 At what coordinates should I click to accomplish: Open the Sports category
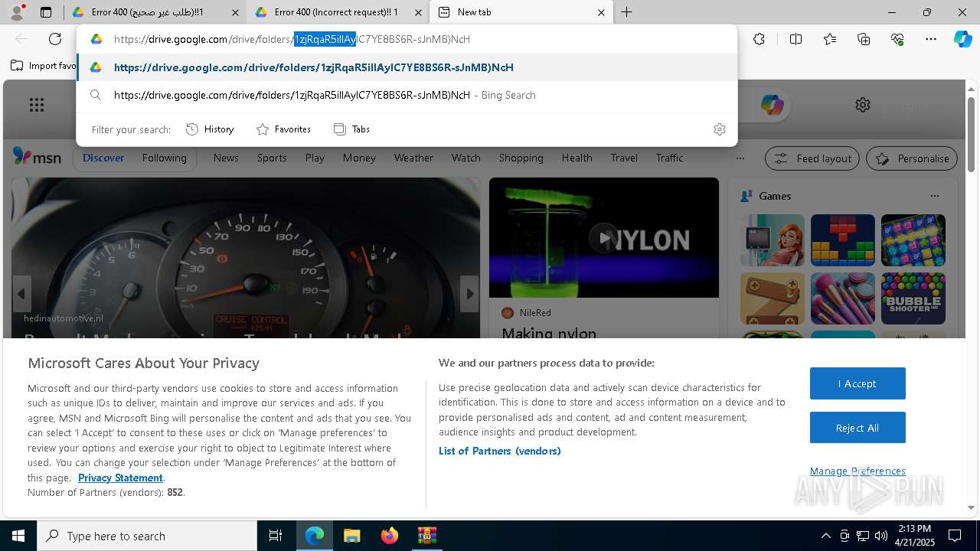(272, 158)
